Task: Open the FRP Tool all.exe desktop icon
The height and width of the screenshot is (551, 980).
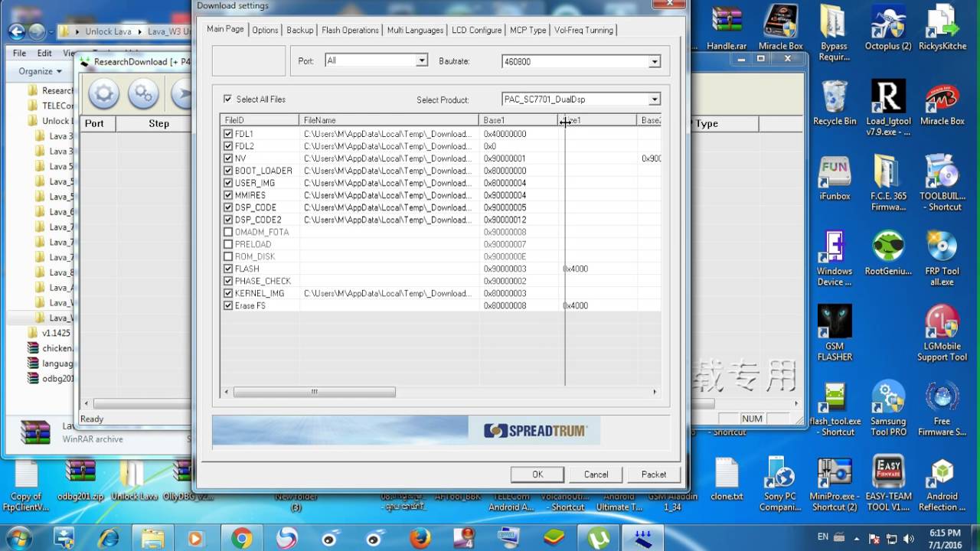Action: [942, 258]
